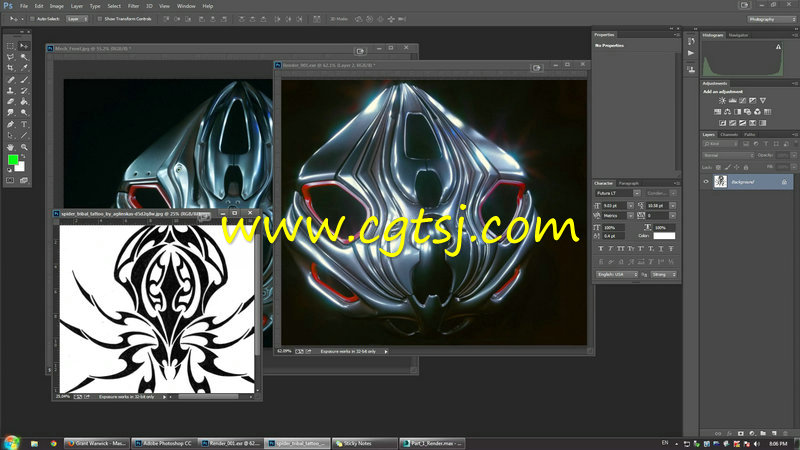Lock transparent pixels in Layers panel

pos(718,167)
